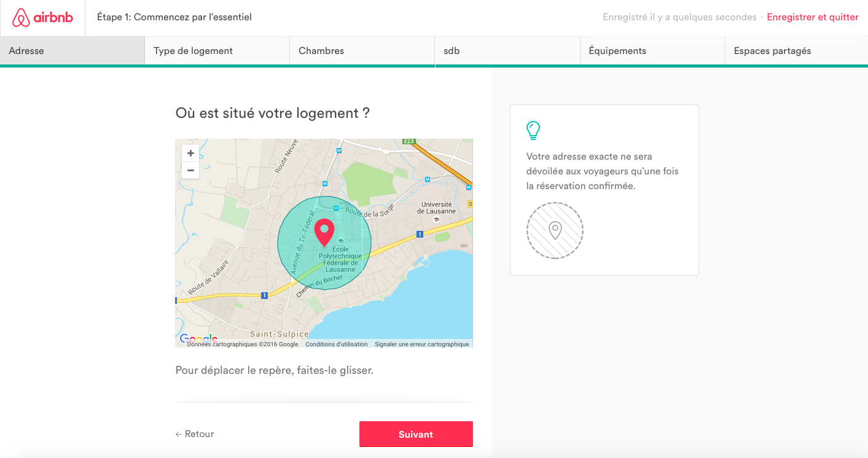Click the Université de Lausanne school icon
The width and height of the screenshot is (868, 458).
click(x=436, y=219)
